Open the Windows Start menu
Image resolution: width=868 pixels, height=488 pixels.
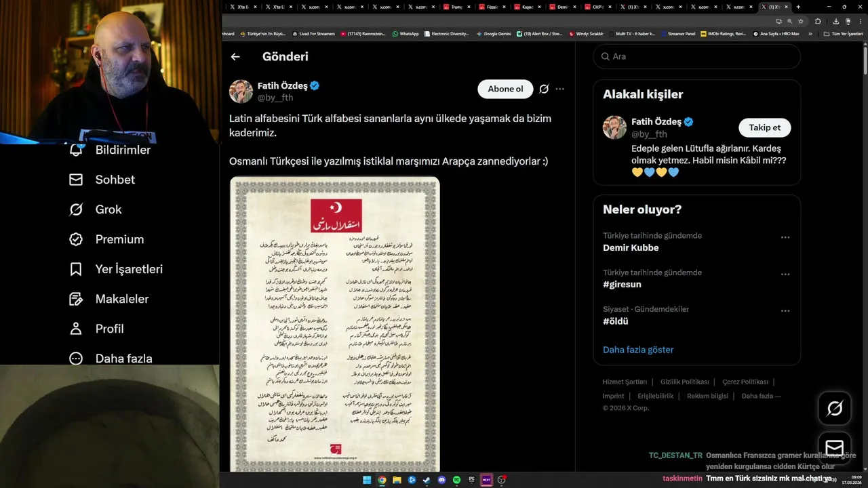[x=367, y=480]
